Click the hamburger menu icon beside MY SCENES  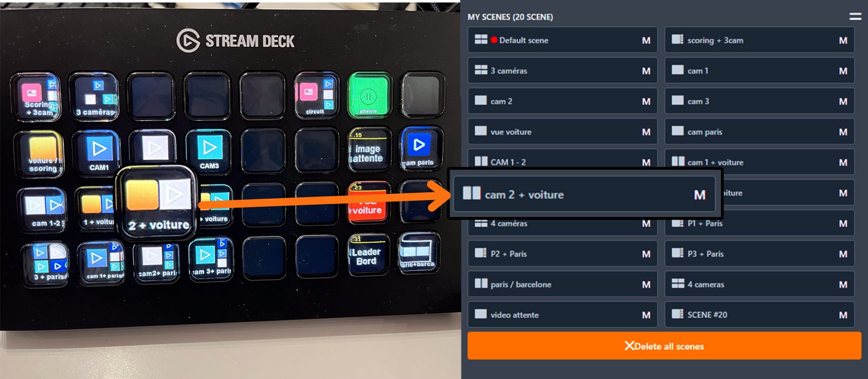(x=855, y=16)
